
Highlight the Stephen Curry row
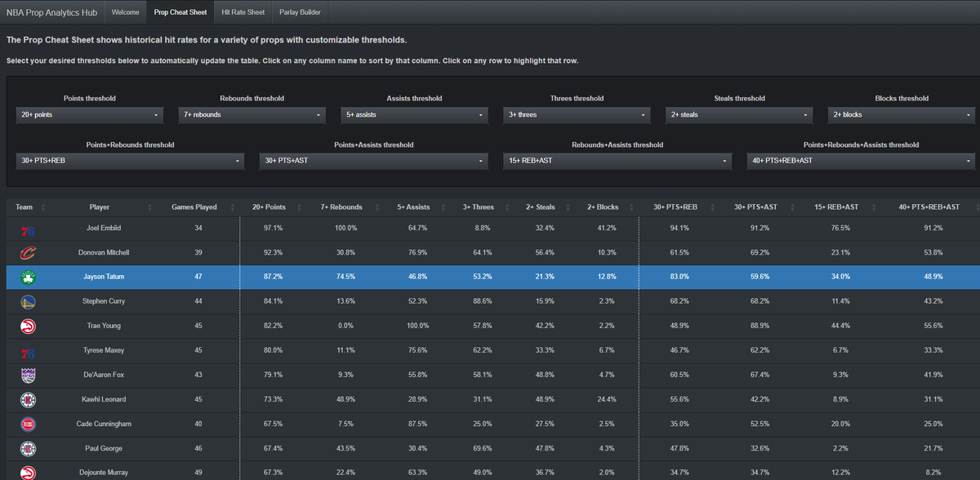pos(493,301)
